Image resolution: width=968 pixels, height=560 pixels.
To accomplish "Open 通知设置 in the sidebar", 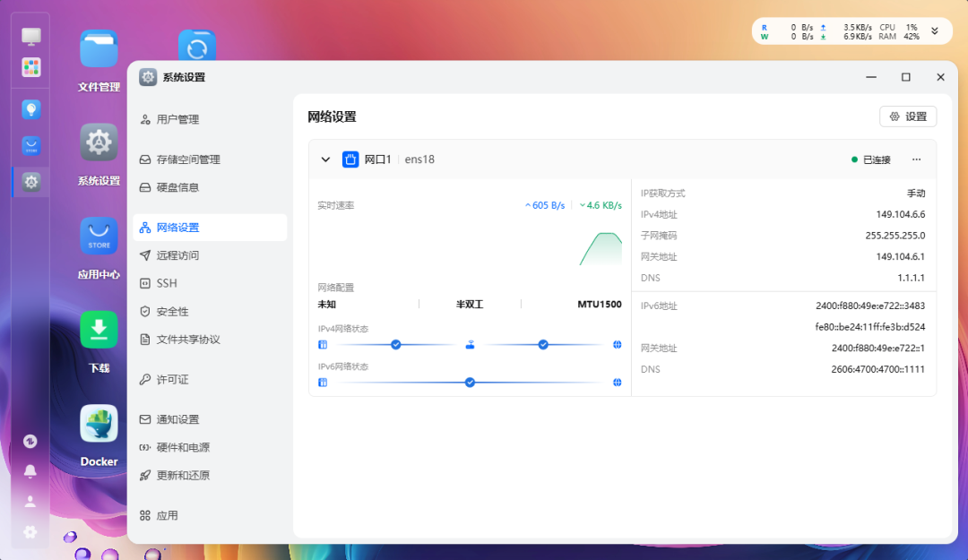I will [210, 419].
